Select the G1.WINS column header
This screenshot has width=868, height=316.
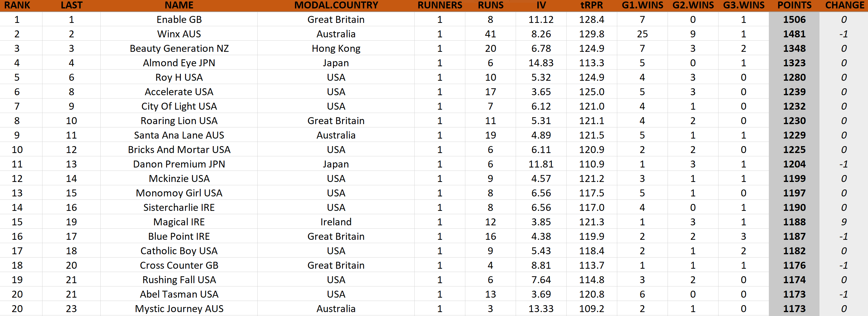642,5
